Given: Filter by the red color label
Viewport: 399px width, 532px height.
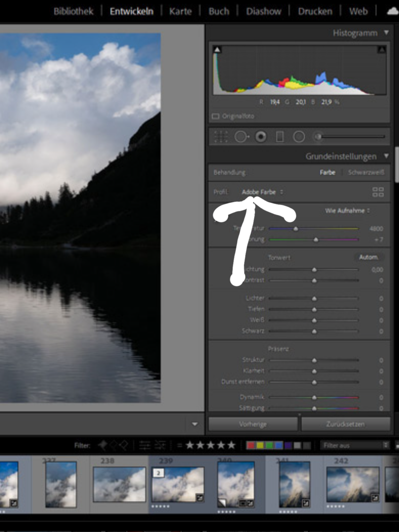Looking at the screenshot, I should [x=251, y=446].
